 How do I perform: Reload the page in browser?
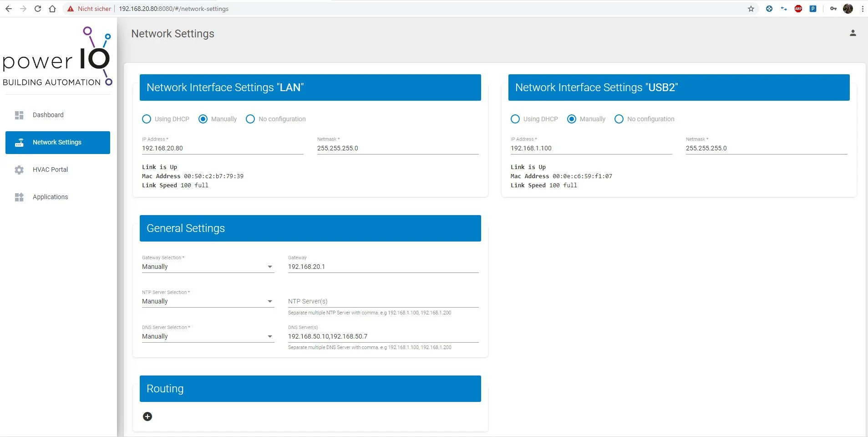coord(38,9)
